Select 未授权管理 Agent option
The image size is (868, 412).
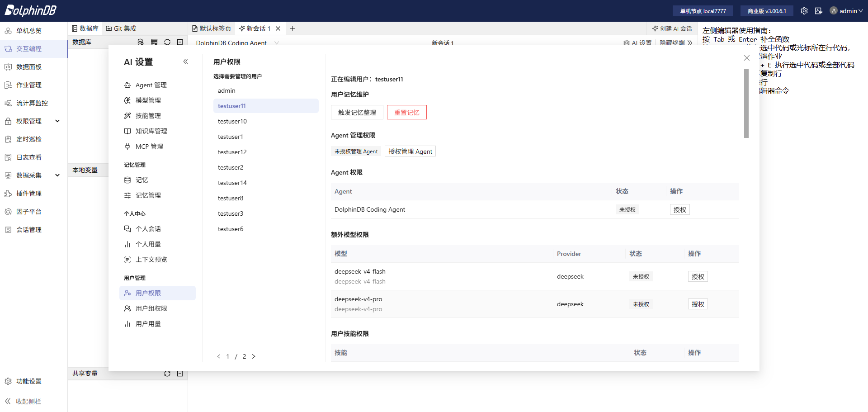click(356, 152)
